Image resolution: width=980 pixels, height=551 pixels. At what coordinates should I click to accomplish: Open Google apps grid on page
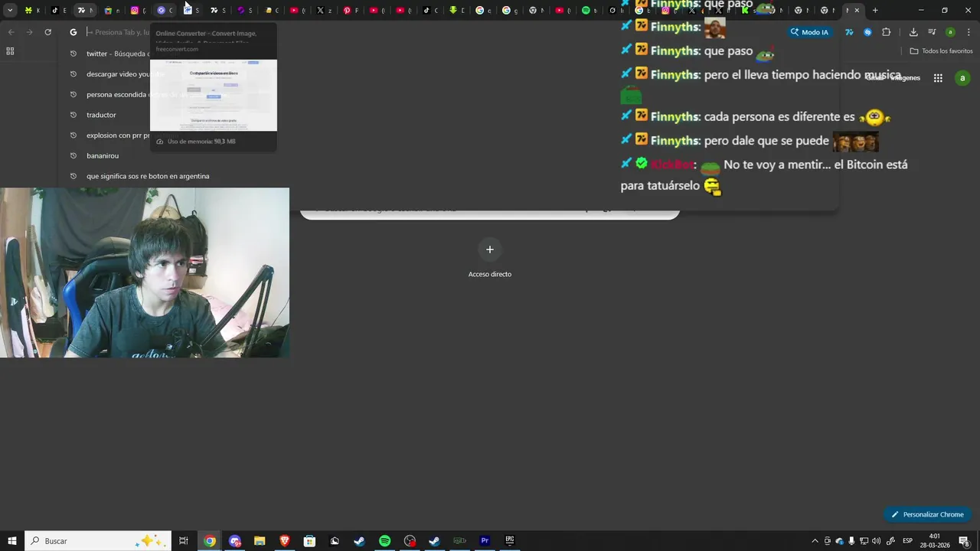click(938, 78)
